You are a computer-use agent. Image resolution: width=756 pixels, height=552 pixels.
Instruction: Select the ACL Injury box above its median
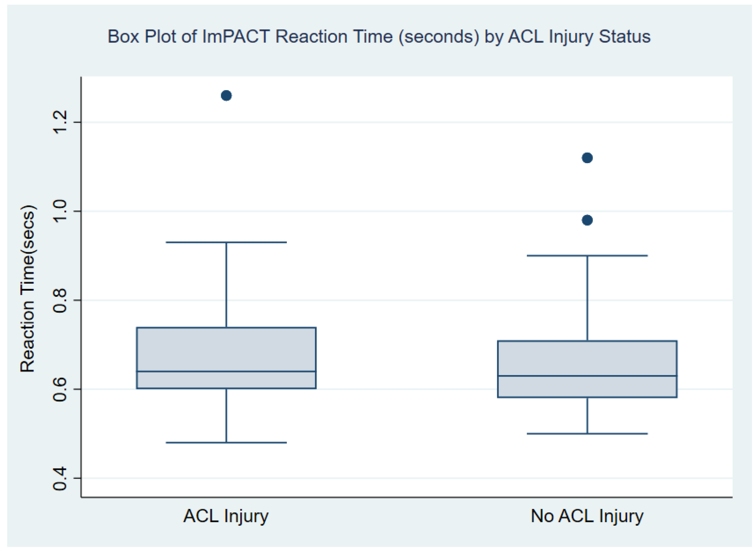tap(226, 349)
